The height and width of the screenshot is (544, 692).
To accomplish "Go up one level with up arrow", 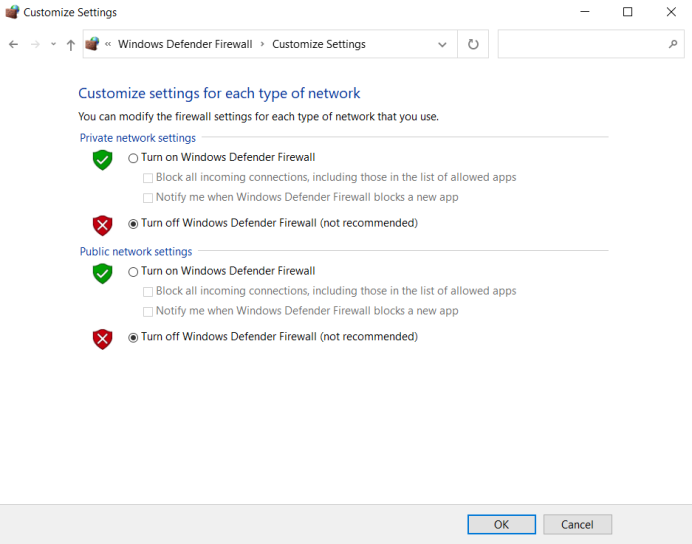I will [71, 45].
